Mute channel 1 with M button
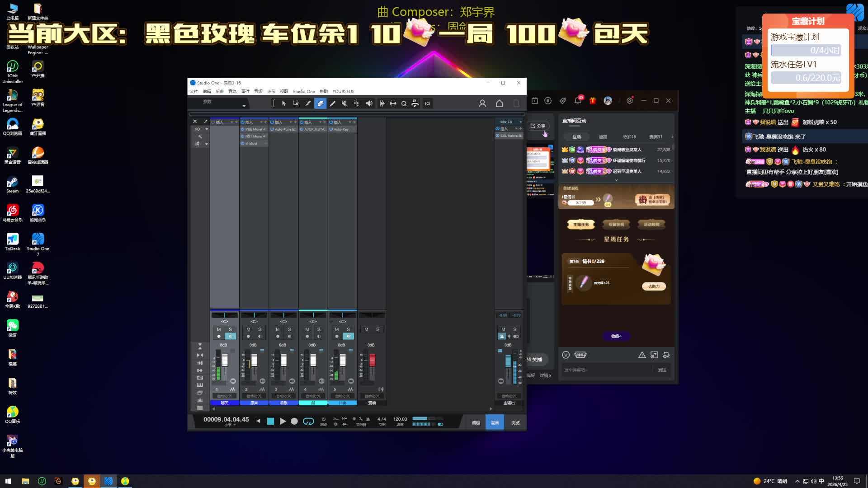868x488 pixels. coord(219,329)
